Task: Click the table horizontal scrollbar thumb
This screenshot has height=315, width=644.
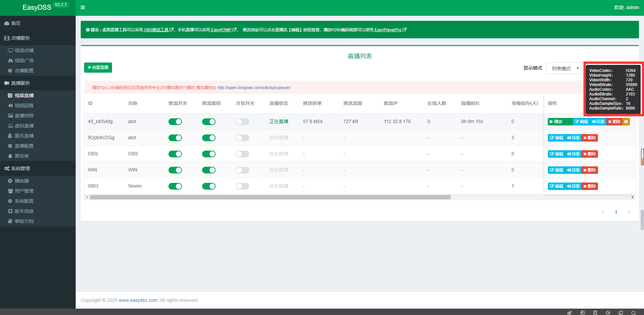Action: coord(270,197)
